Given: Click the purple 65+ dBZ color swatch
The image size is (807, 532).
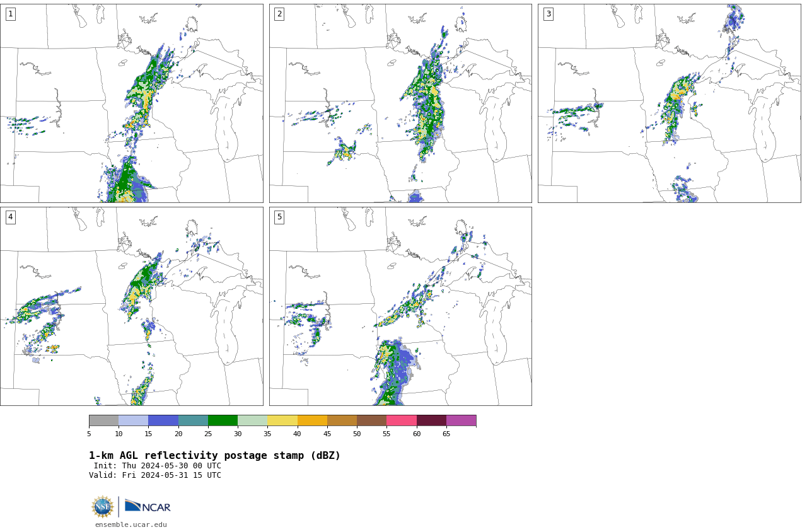Looking at the screenshot, I should (x=462, y=420).
